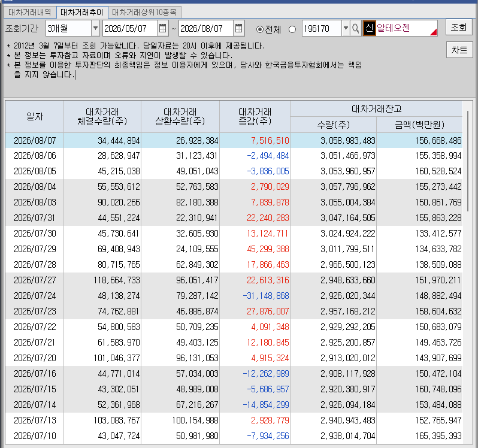Select the 2026/07/31 date cell
The image size is (478, 448).
point(35,218)
